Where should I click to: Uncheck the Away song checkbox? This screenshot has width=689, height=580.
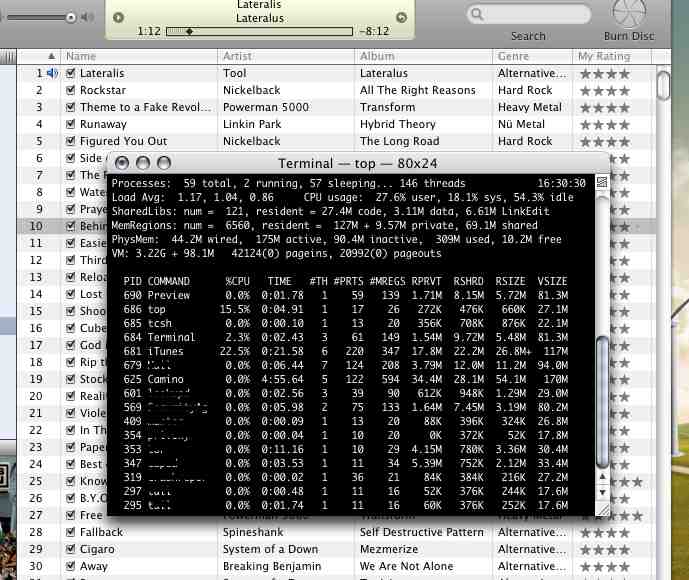point(70,566)
